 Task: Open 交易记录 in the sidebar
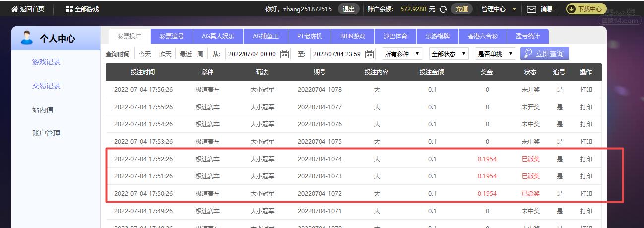click(46, 86)
